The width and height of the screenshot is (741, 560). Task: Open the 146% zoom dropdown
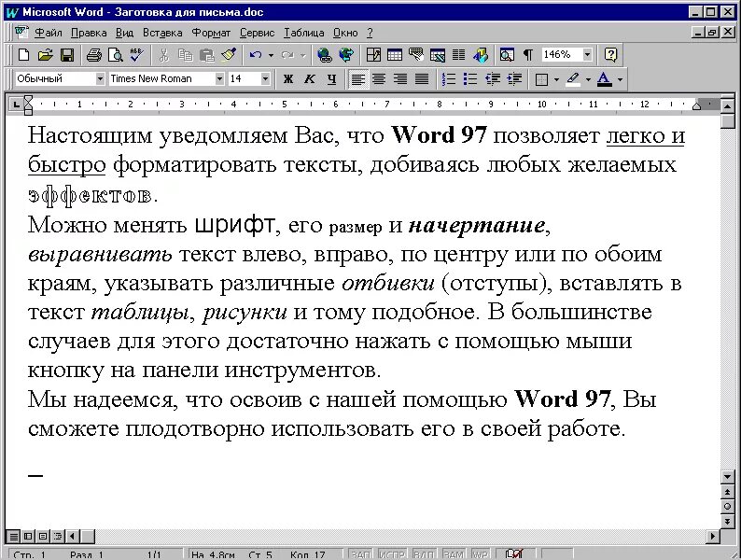[587, 55]
